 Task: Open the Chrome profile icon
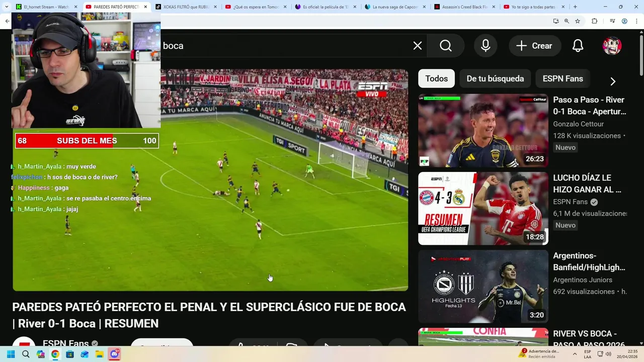click(624, 21)
